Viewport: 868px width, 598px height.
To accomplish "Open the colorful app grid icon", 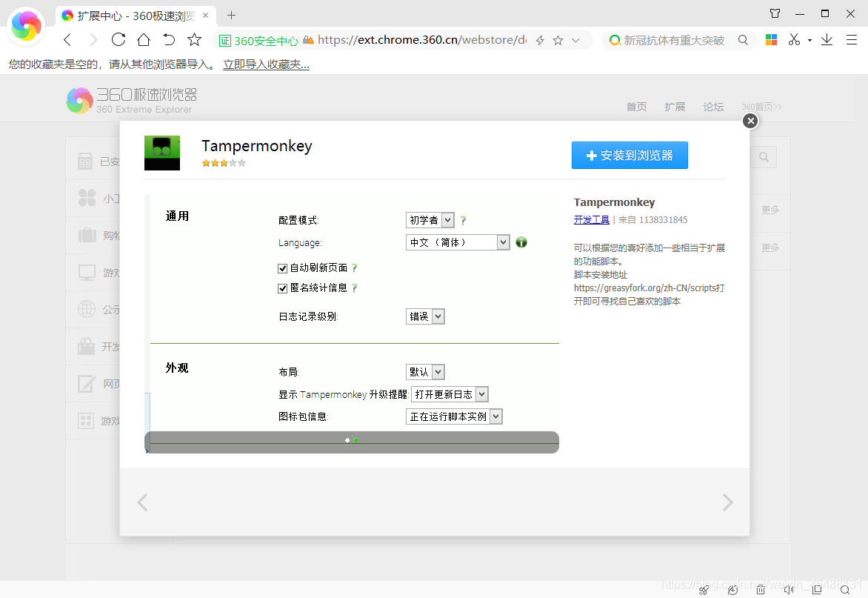I will click(x=771, y=40).
